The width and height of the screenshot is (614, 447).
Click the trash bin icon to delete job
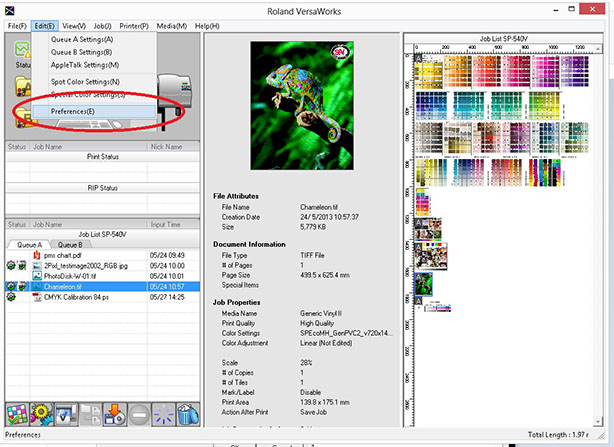click(x=186, y=412)
